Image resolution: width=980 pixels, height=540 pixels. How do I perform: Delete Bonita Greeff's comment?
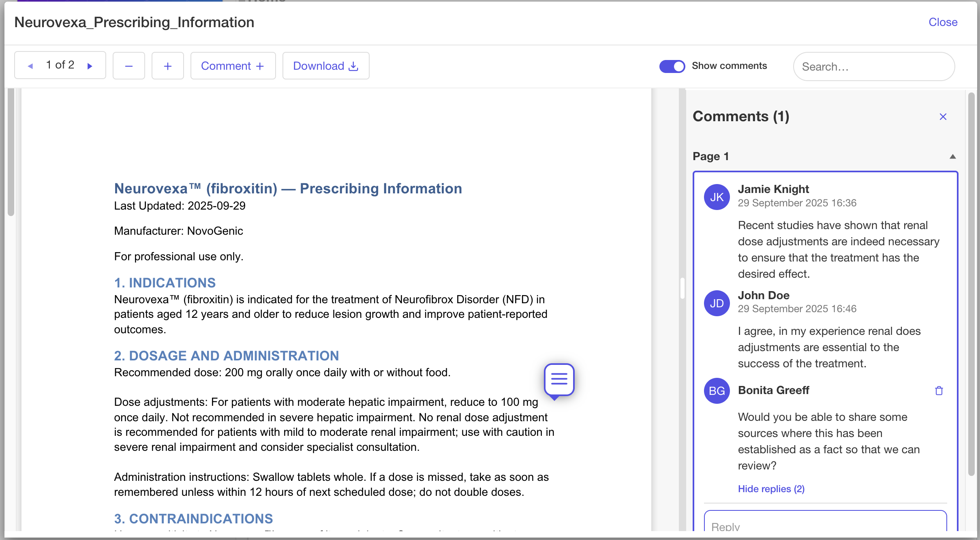coord(939,390)
